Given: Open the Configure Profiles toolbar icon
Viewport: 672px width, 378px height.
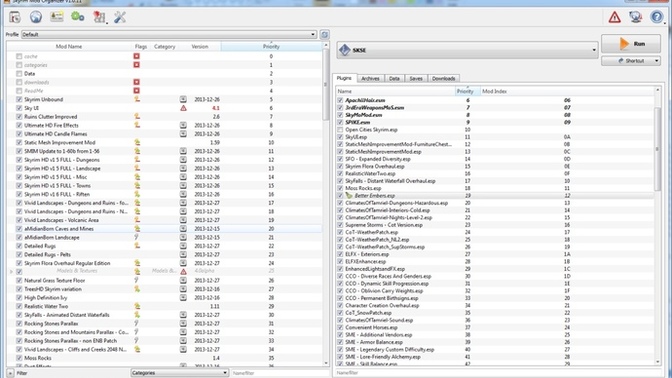Looking at the screenshot, I should point(57,17).
